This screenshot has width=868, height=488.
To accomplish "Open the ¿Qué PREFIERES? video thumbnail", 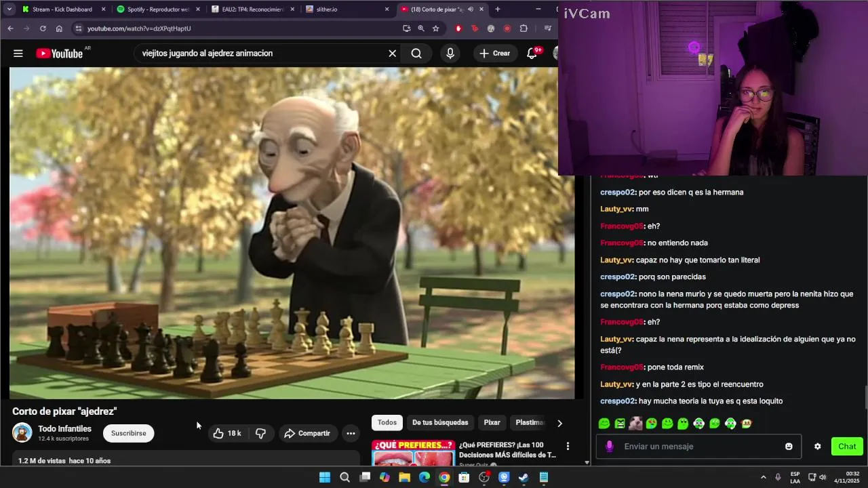I will [x=413, y=453].
